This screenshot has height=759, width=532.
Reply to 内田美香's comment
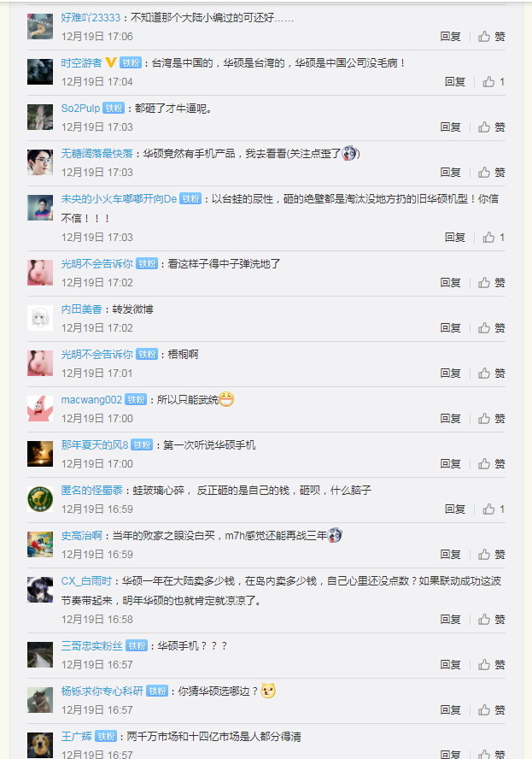click(x=450, y=328)
